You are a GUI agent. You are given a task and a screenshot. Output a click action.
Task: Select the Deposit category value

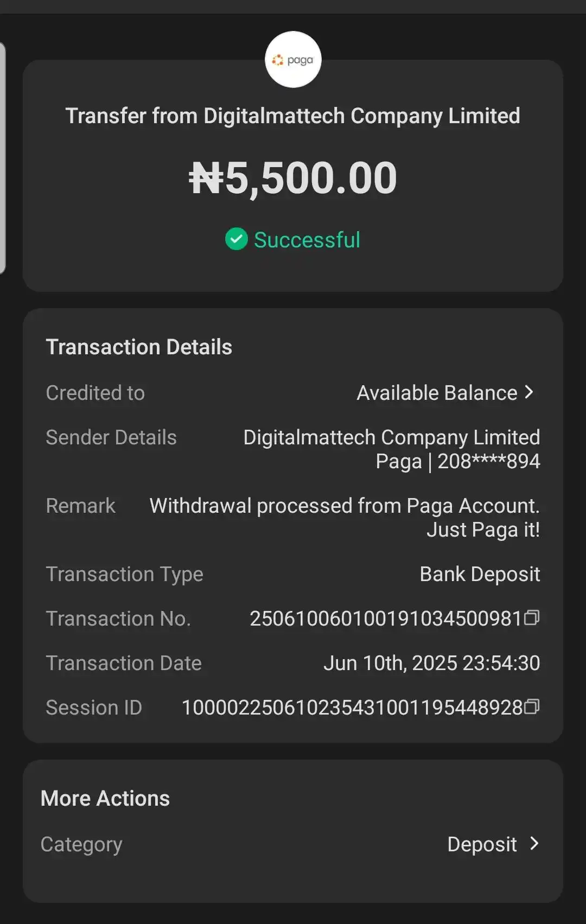pos(482,844)
